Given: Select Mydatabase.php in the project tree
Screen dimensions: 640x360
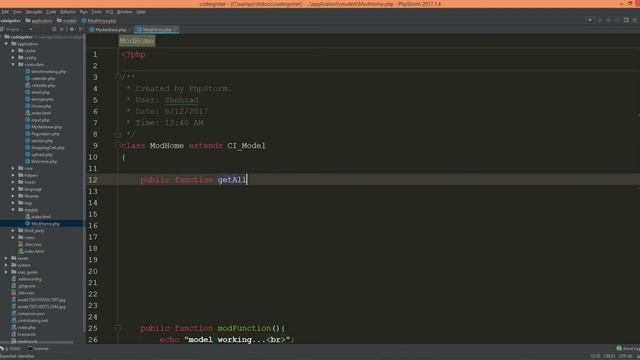Looking at the screenshot, I should click(43, 127).
